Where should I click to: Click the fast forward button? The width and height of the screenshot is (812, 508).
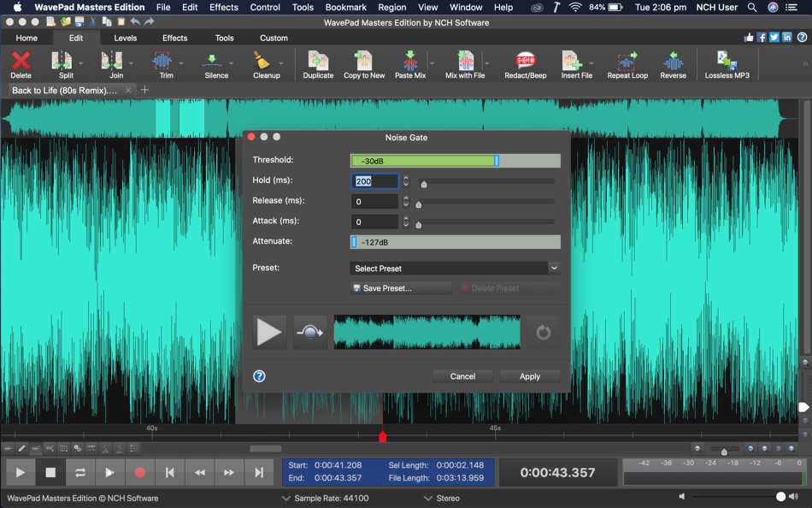pos(229,472)
